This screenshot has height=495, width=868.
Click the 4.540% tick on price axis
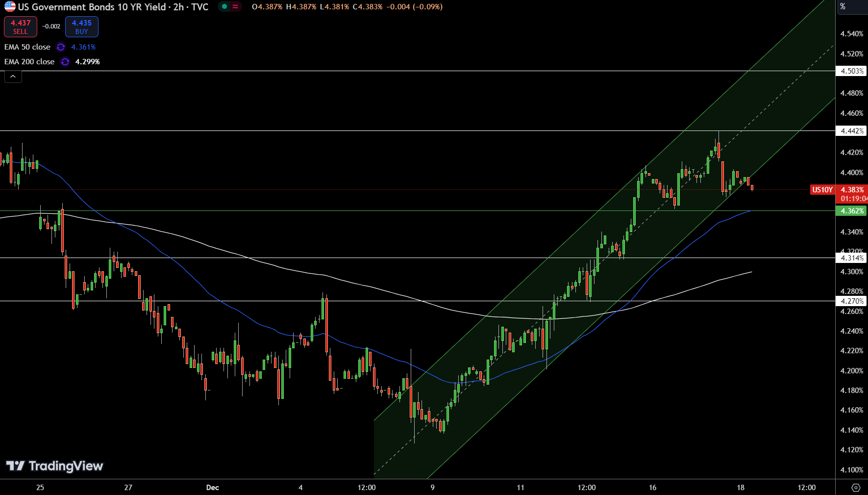tap(852, 34)
